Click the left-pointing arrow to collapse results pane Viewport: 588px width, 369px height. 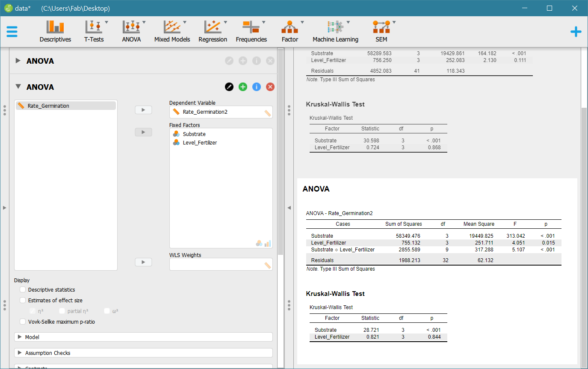tap(289, 208)
